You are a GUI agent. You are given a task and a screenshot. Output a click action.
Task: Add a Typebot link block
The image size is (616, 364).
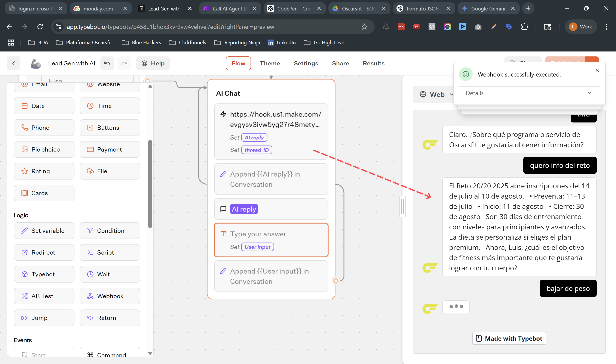[44, 274]
